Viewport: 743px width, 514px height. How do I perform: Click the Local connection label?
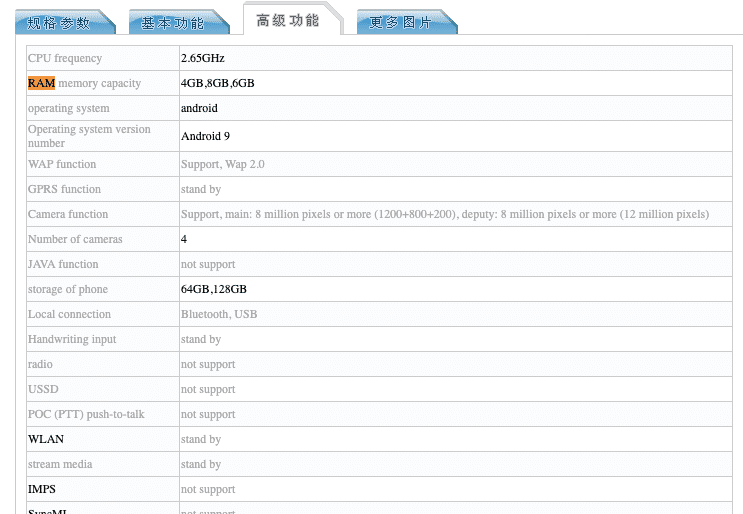pyautogui.click(x=69, y=315)
